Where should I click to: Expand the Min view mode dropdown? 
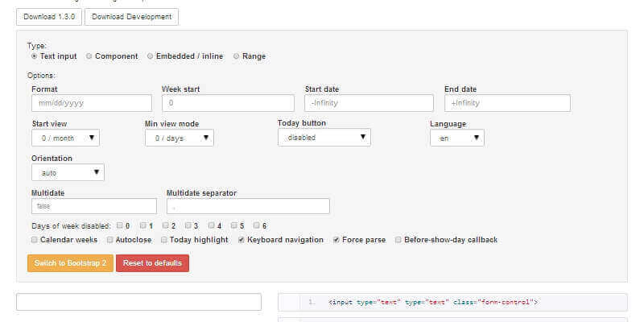point(179,138)
